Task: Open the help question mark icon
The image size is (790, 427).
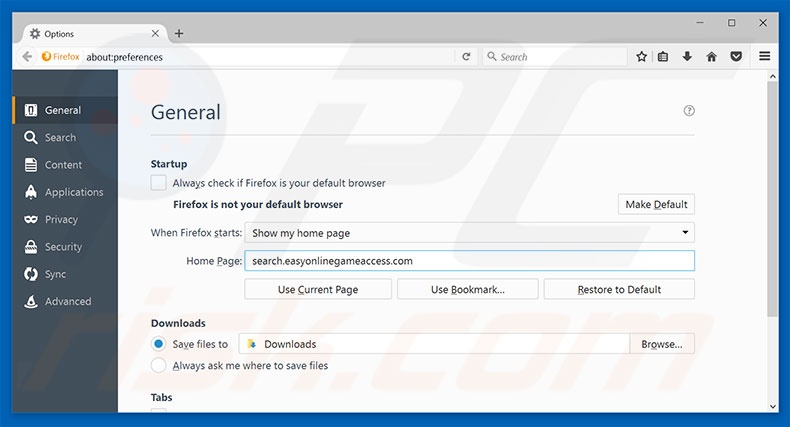Action: tap(689, 111)
